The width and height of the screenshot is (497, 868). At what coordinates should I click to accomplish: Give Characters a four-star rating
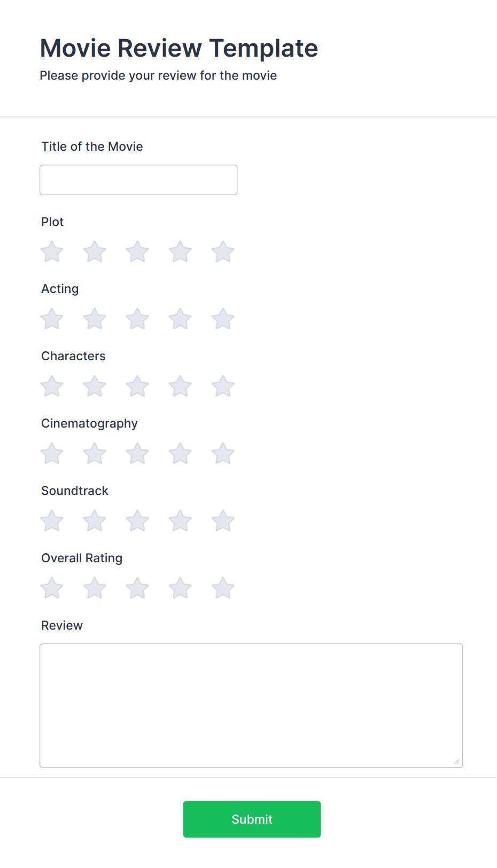click(180, 386)
